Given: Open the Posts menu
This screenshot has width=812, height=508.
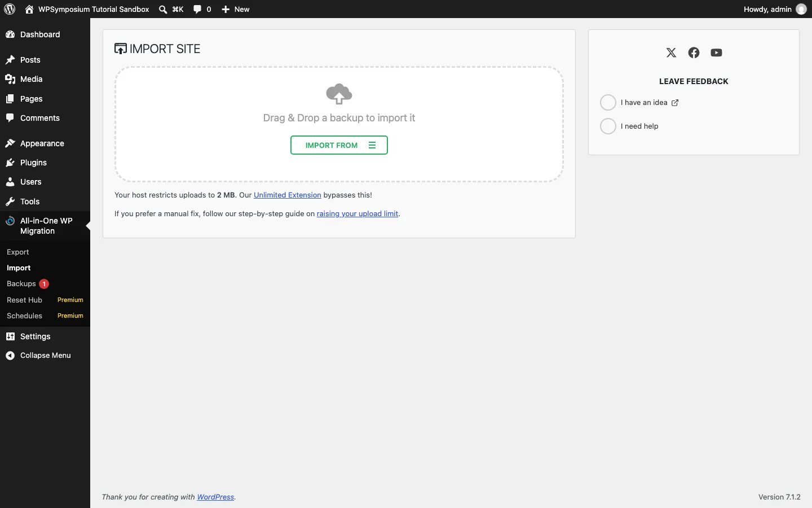Looking at the screenshot, I should click(45, 60).
